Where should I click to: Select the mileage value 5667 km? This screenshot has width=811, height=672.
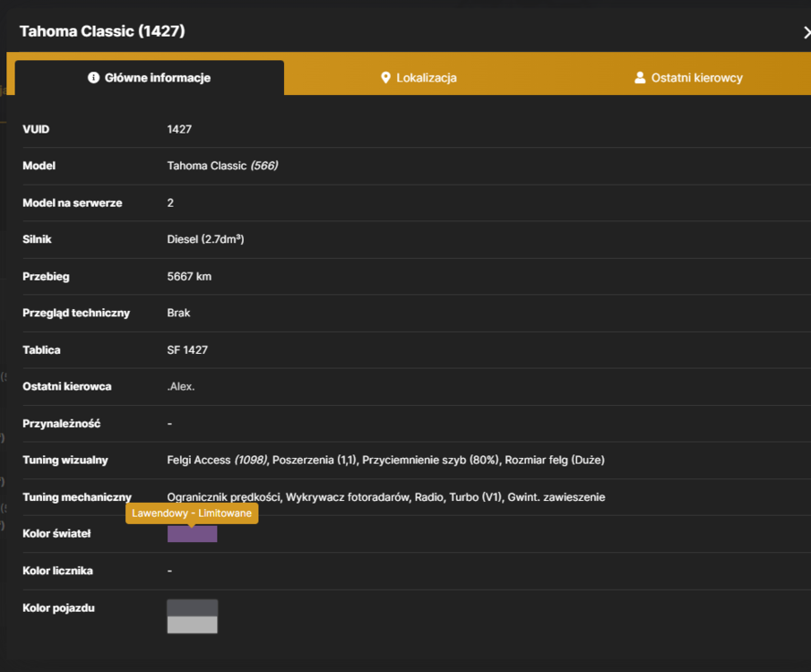pos(189,276)
